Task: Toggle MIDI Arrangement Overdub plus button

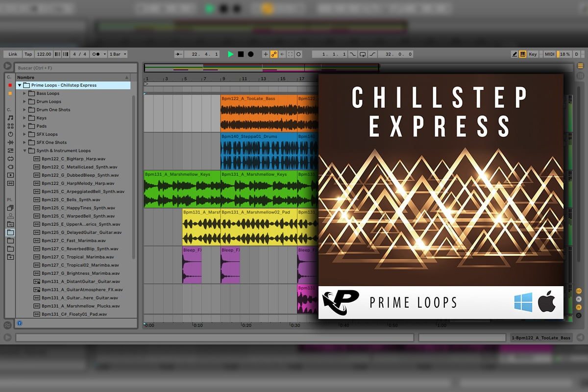Action: (x=266, y=54)
